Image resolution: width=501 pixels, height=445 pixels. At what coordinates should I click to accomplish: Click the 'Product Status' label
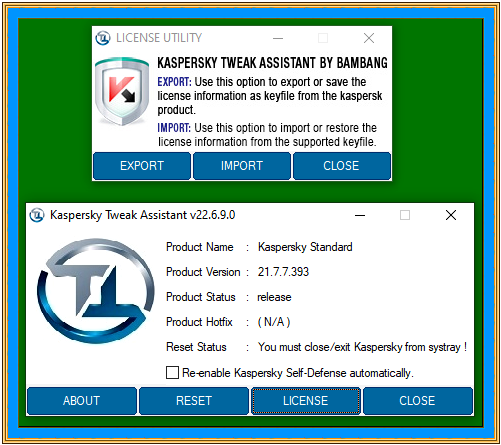201,297
